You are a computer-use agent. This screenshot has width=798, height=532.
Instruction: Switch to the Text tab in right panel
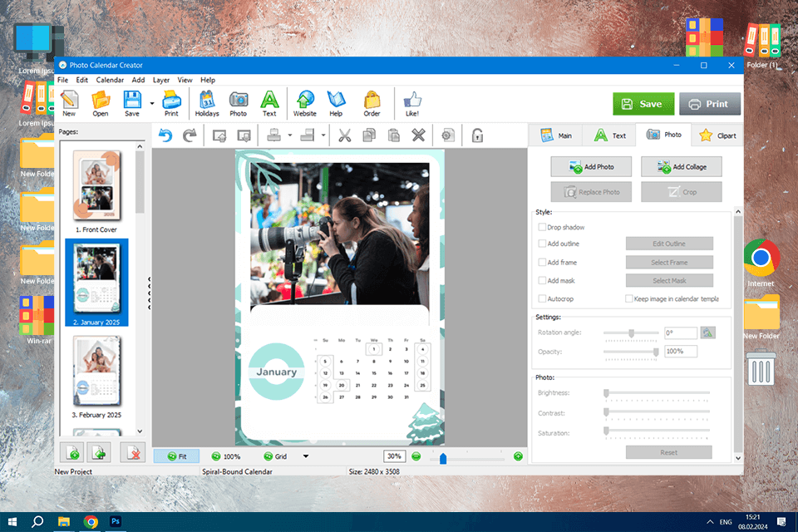610,135
